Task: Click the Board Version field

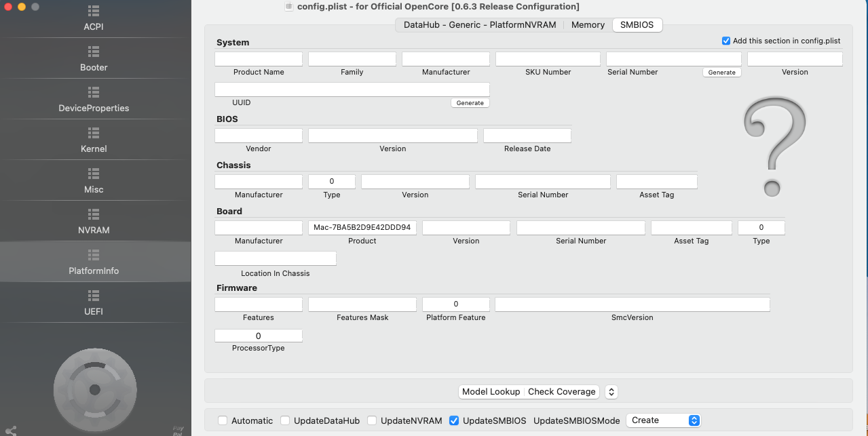Action: [466, 228]
